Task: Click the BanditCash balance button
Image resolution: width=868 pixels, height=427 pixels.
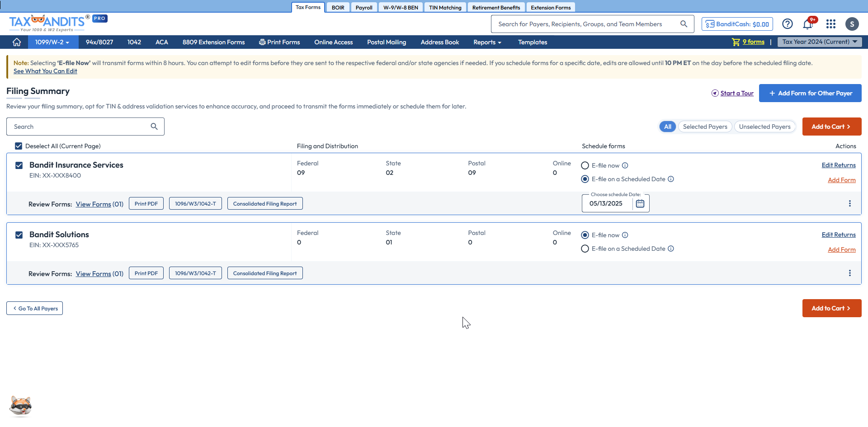Action: click(737, 24)
